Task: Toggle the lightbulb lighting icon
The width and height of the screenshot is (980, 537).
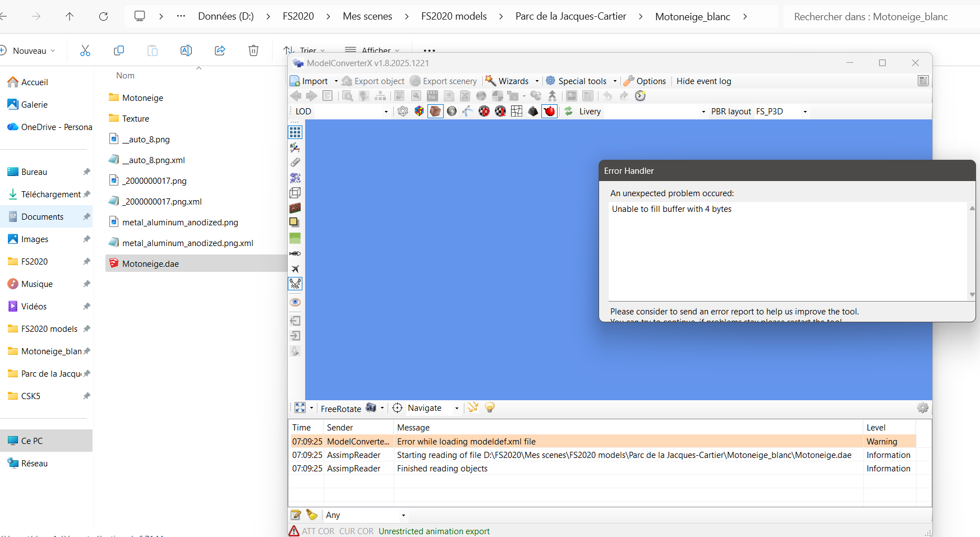Action: point(490,408)
